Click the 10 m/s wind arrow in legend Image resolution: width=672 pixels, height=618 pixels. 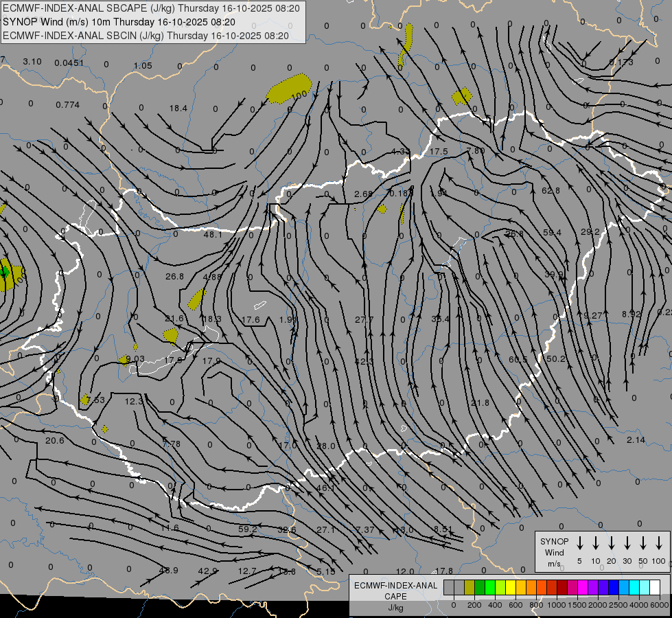point(596,543)
